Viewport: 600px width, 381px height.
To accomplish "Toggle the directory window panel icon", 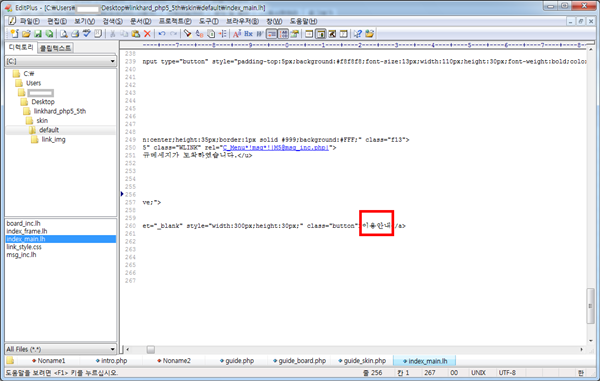I will pos(321,34).
